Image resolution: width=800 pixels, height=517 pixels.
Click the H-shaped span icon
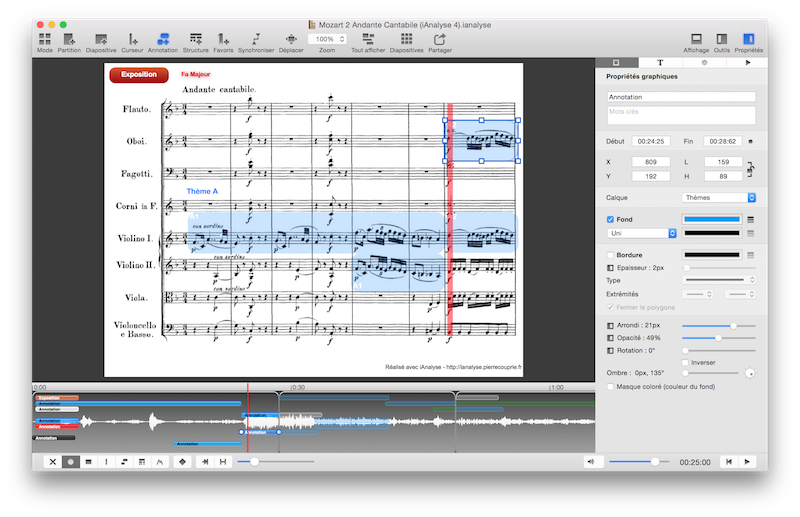click(x=223, y=462)
